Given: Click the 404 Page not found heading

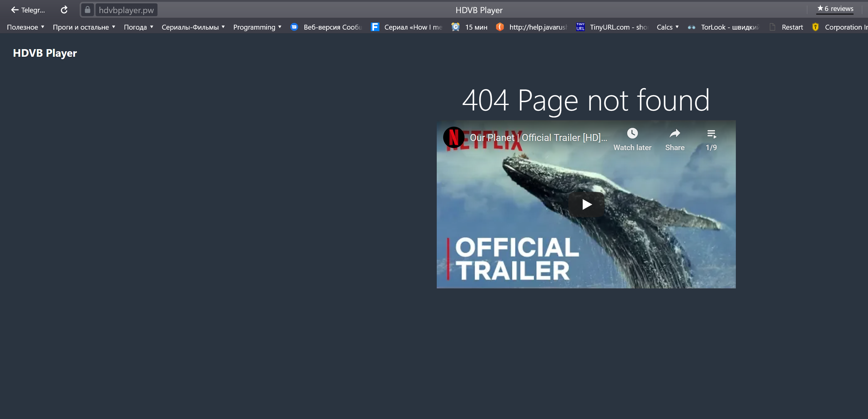Looking at the screenshot, I should coord(586,100).
